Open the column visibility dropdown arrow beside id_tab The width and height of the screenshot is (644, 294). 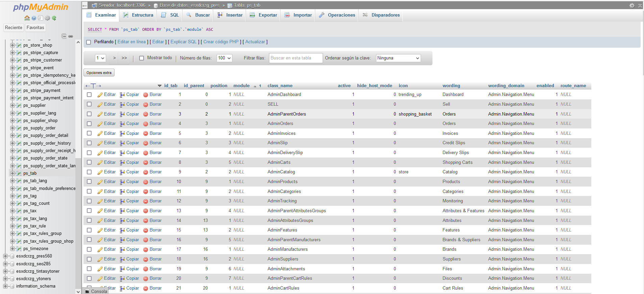159,86
